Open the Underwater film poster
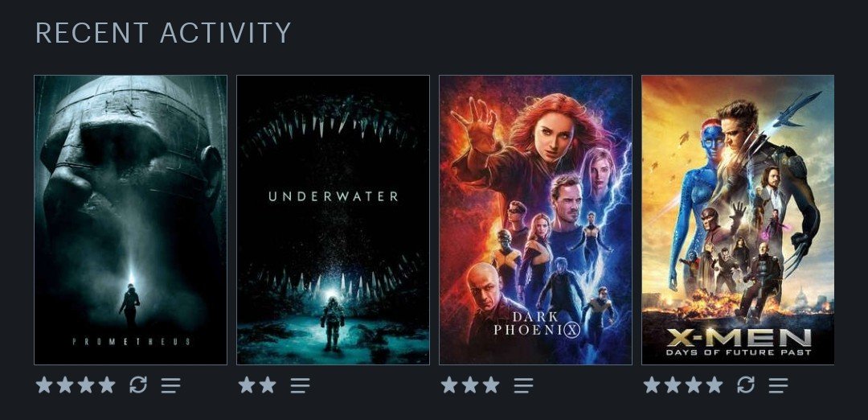This screenshot has width=868, height=420. click(x=333, y=220)
